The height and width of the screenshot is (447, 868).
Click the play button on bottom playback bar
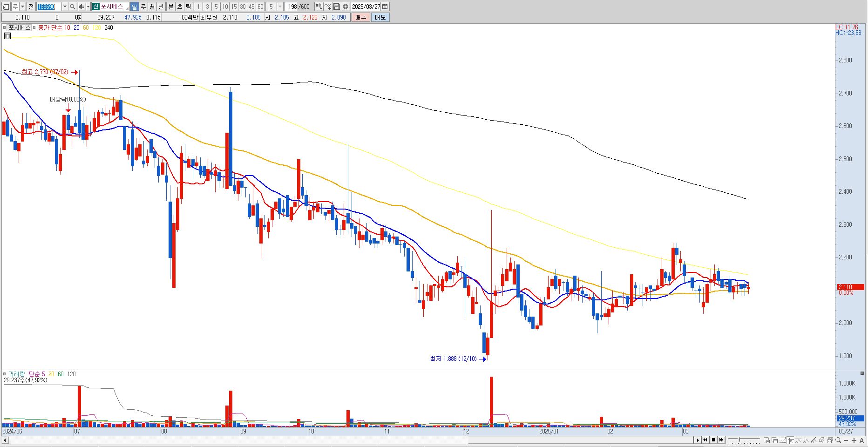(x=698, y=440)
